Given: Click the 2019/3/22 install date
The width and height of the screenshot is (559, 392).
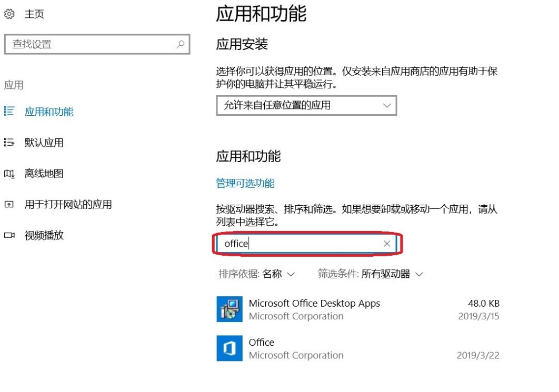Looking at the screenshot, I should coord(478,355).
